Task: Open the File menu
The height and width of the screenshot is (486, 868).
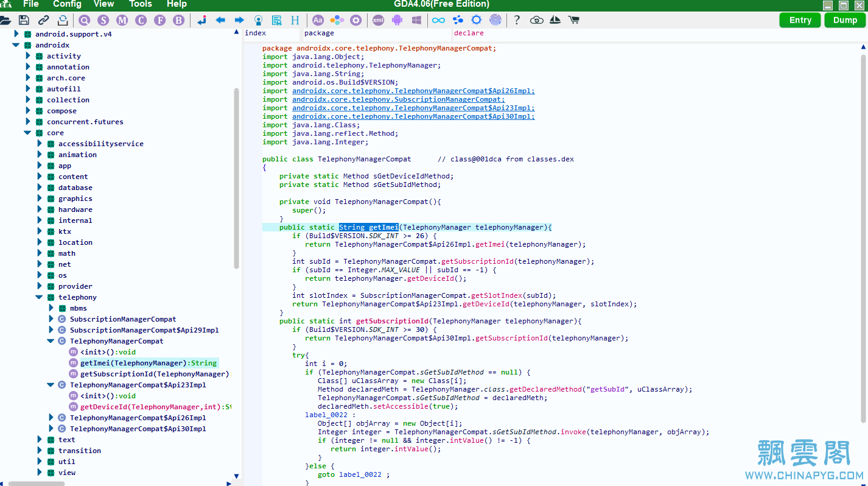Action: [x=31, y=4]
